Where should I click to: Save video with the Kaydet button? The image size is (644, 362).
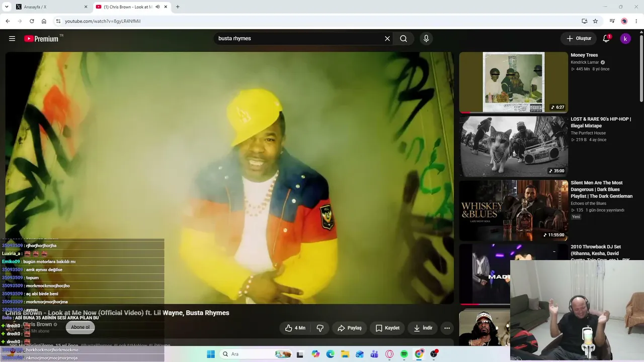tap(387, 328)
